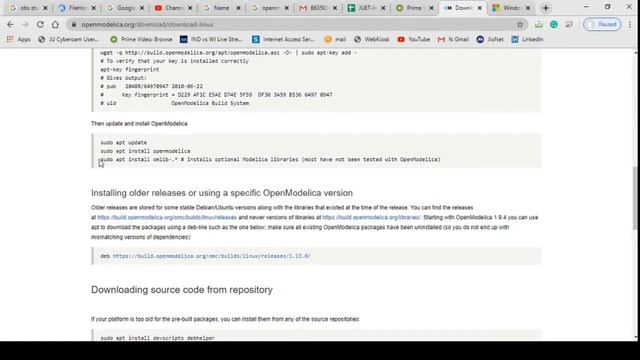This screenshot has width=640, height=360.
Task: Open the LinkedIn bookmark
Action: (x=527, y=39)
